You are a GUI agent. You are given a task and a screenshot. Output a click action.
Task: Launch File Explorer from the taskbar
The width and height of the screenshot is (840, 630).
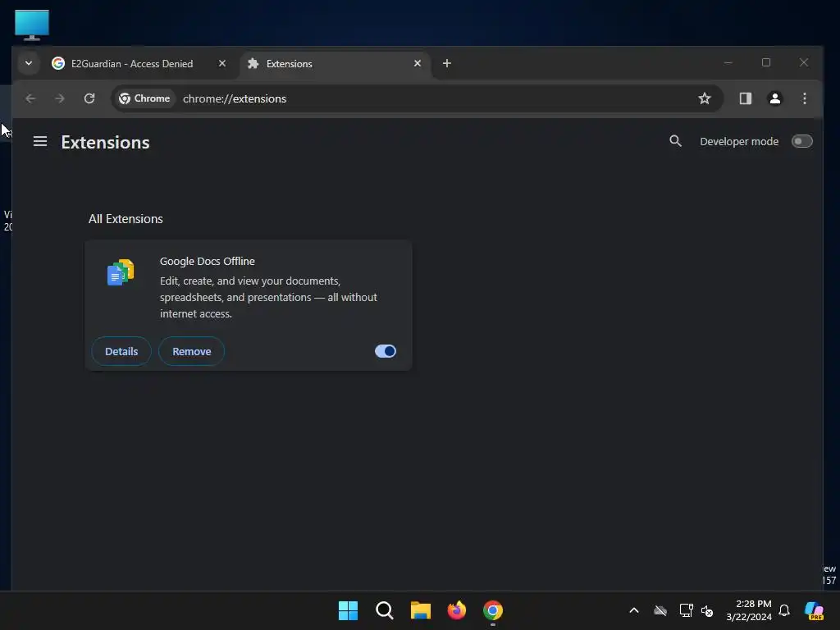pos(421,610)
